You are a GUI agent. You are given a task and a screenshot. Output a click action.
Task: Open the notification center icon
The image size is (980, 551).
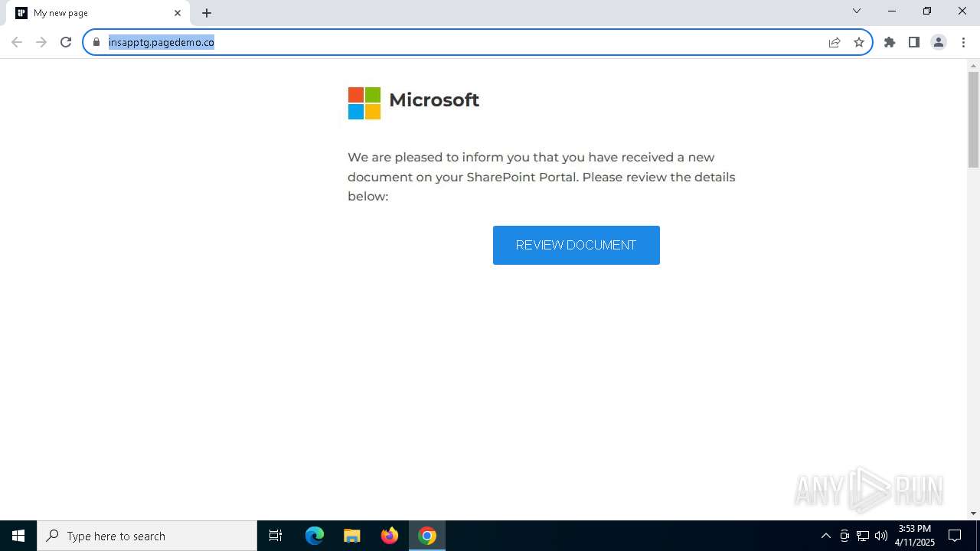pyautogui.click(x=955, y=536)
